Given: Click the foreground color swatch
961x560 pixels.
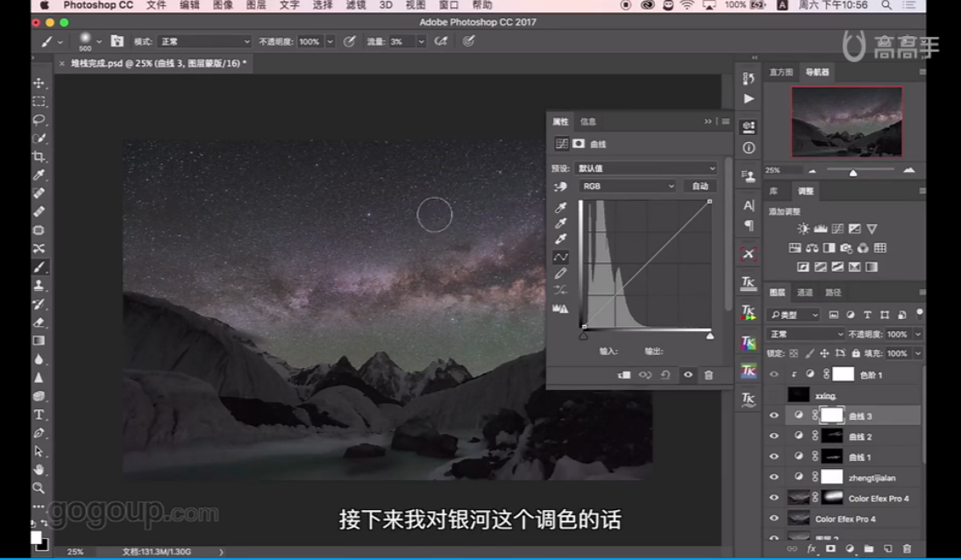Looking at the screenshot, I should coord(36,537).
